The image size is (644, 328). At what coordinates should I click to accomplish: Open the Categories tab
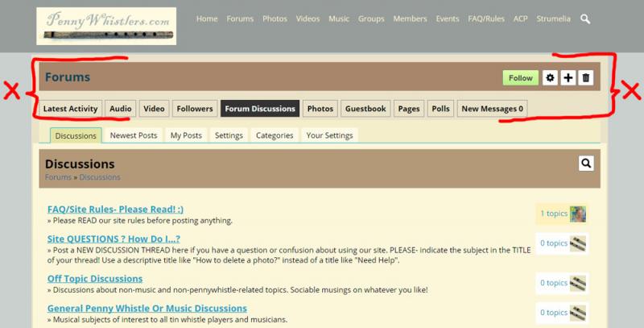click(275, 135)
